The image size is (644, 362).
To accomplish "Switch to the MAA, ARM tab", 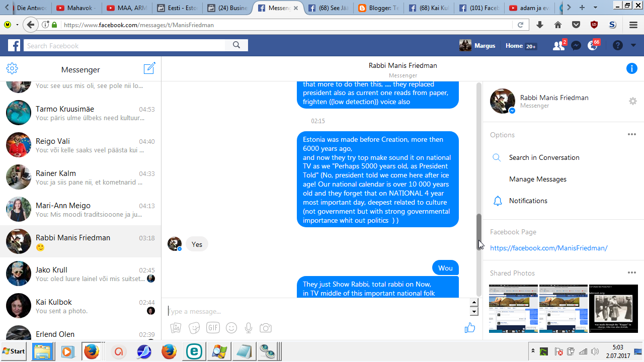I will (127, 8).
